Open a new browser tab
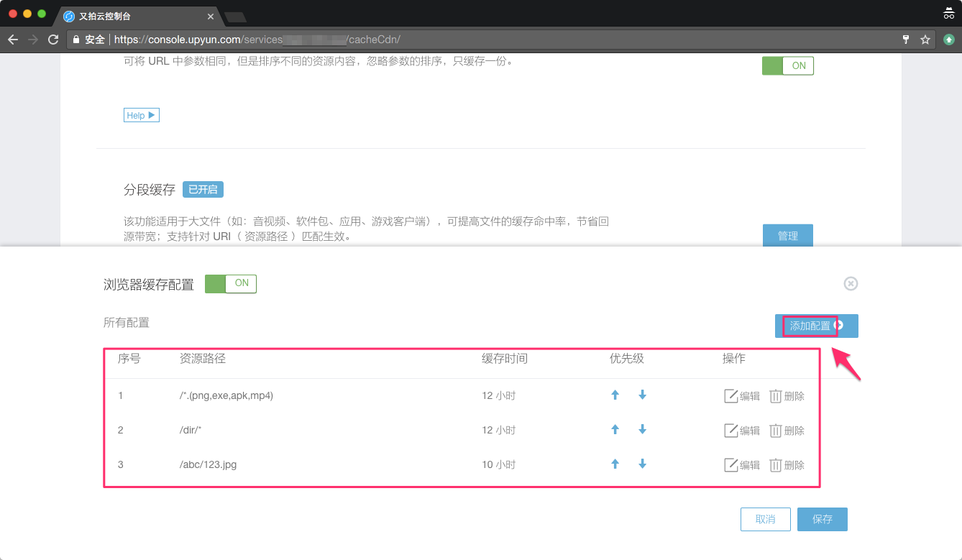The width and height of the screenshot is (962, 560). click(x=235, y=17)
